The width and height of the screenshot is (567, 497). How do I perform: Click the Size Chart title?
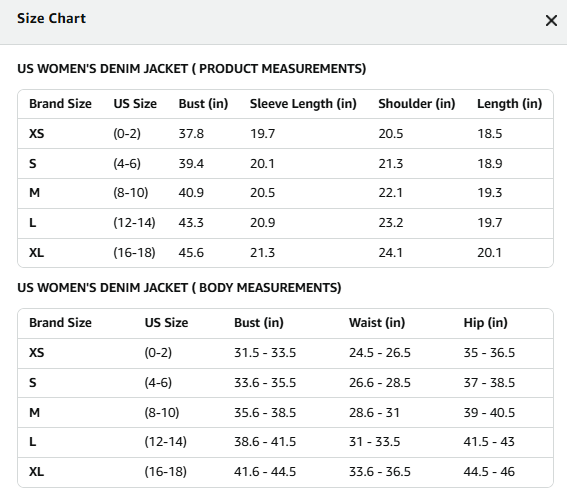pyautogui.click(x=51, y=18)
